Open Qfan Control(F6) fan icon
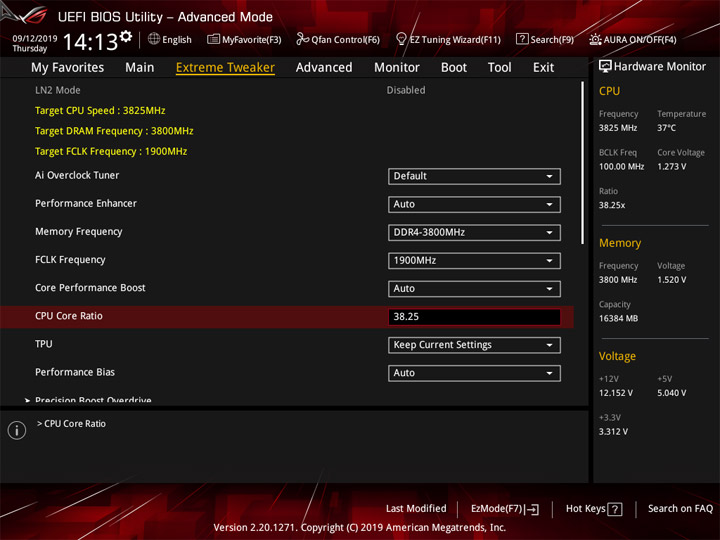720x540 pixels. point(302,39)
